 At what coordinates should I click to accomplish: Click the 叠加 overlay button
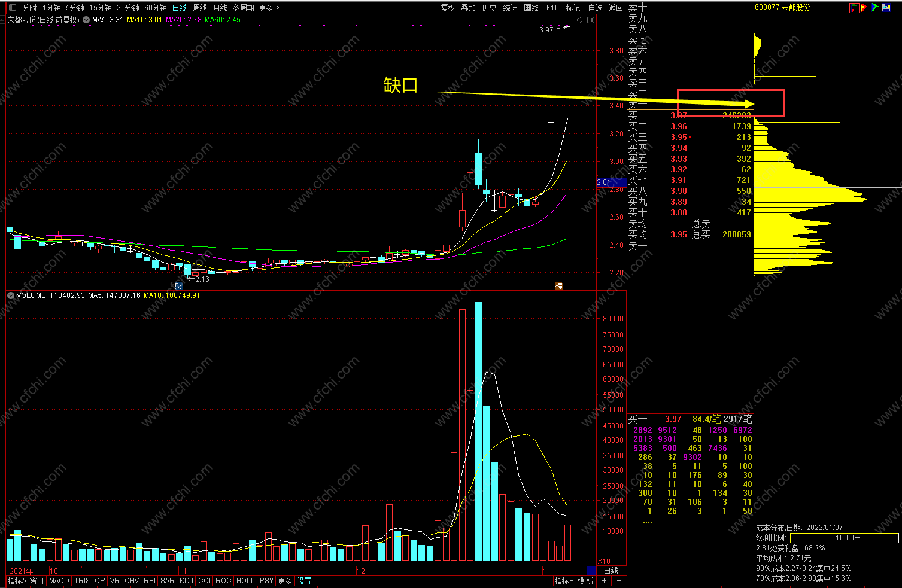pos(469,8)
